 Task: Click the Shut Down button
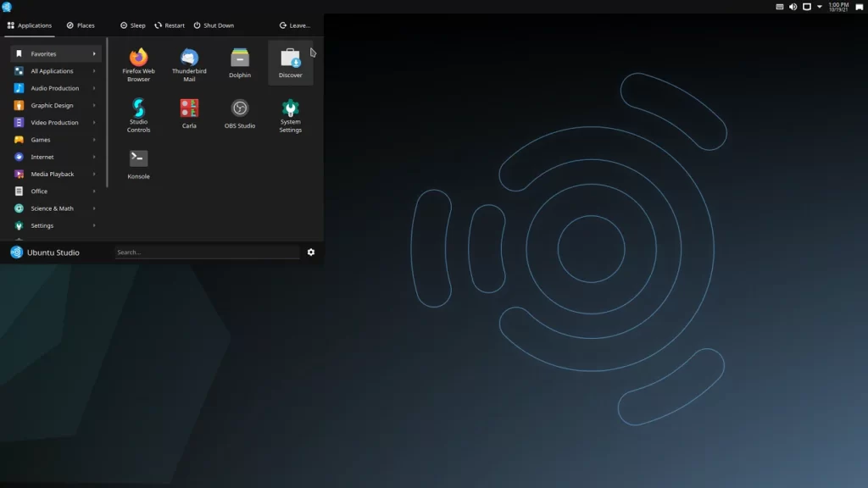214,25
